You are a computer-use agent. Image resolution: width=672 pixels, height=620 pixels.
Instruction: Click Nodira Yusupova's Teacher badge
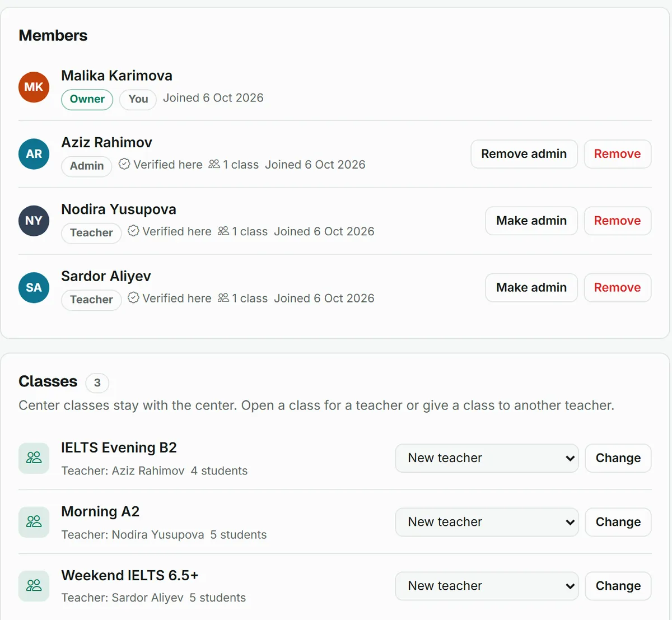pos(91,232)
